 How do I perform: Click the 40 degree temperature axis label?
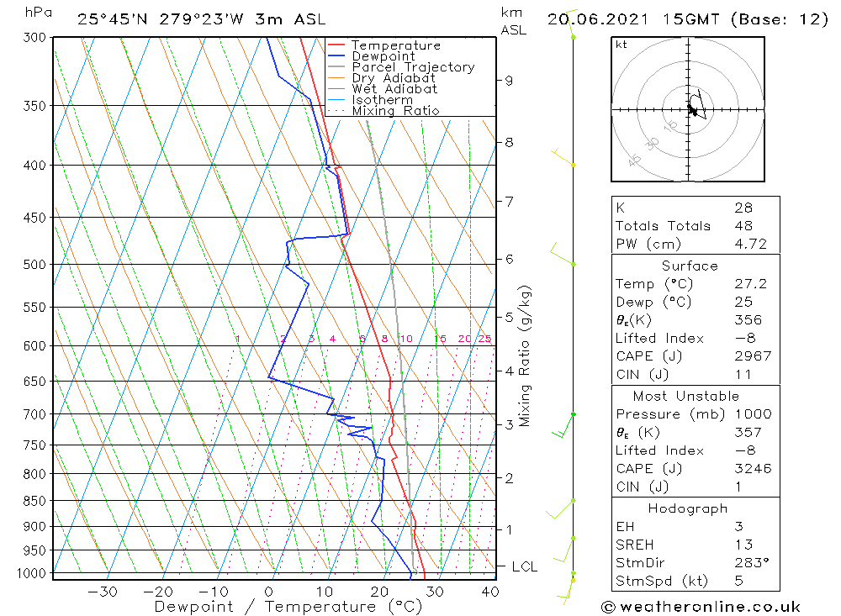(490, 592)
